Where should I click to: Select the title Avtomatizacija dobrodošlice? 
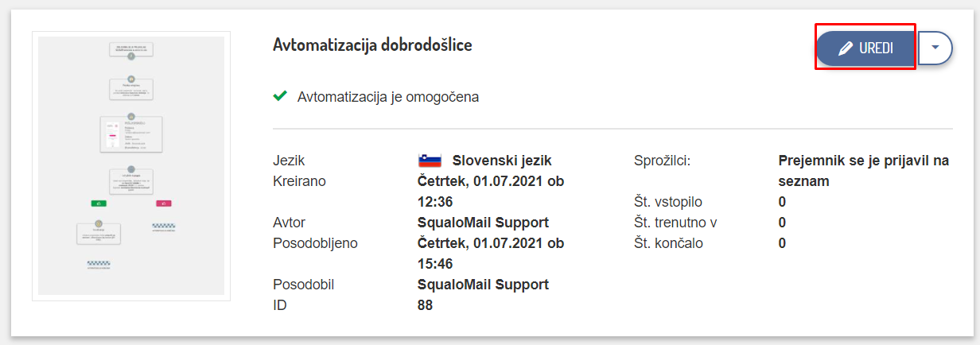pyautogui.click(x=372, y=45)
